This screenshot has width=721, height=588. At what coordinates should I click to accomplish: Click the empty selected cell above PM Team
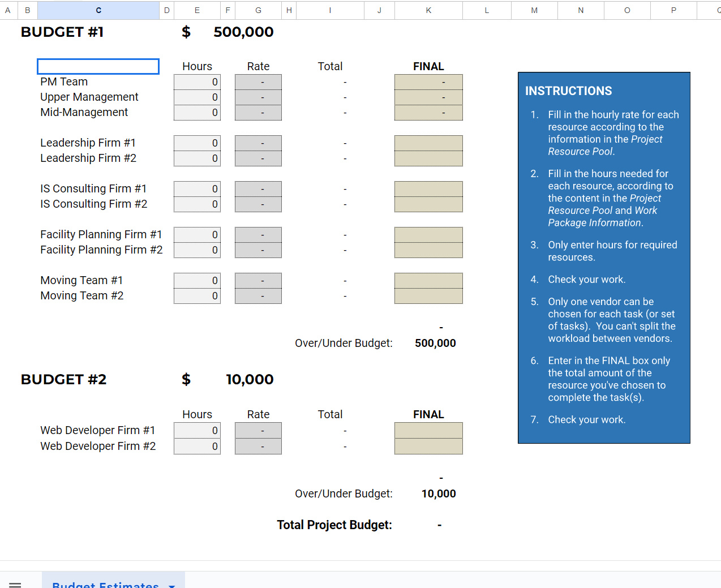pyautogui.click(x=98, y=67)
